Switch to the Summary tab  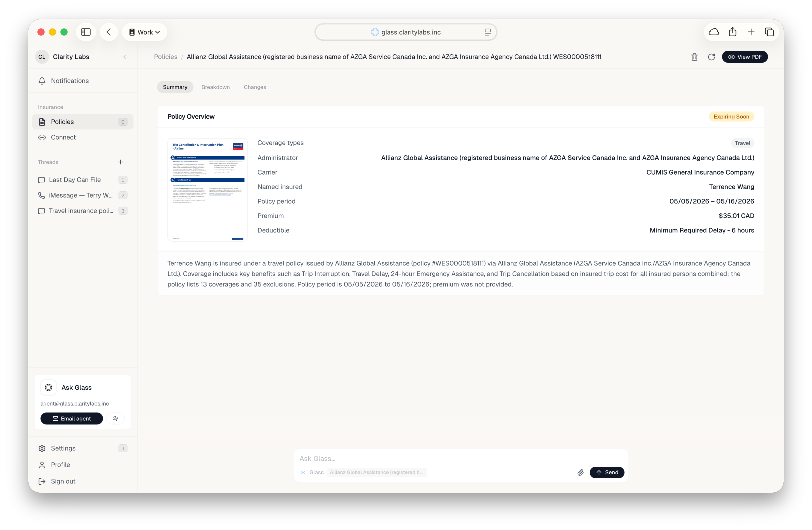click(x=175, y=87)
